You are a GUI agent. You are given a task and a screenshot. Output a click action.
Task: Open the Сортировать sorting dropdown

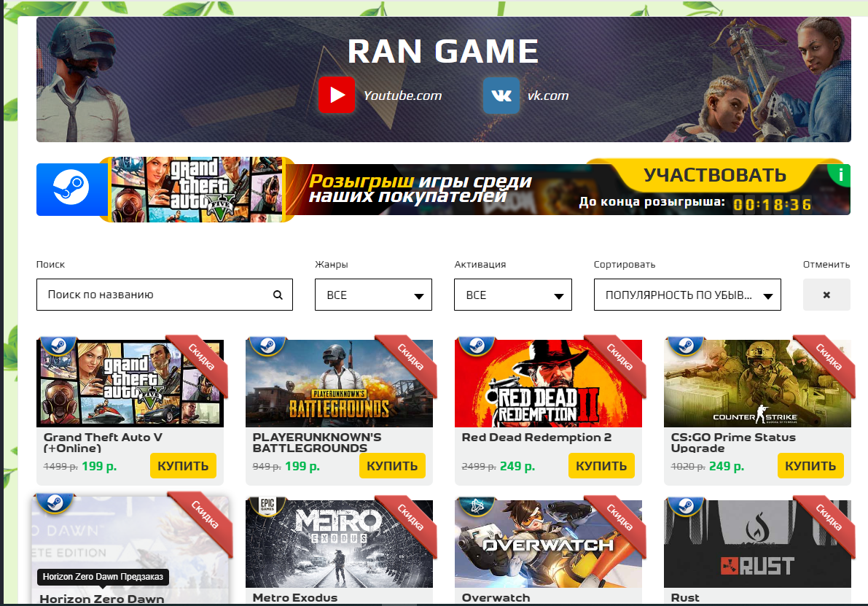click(687, 295)
